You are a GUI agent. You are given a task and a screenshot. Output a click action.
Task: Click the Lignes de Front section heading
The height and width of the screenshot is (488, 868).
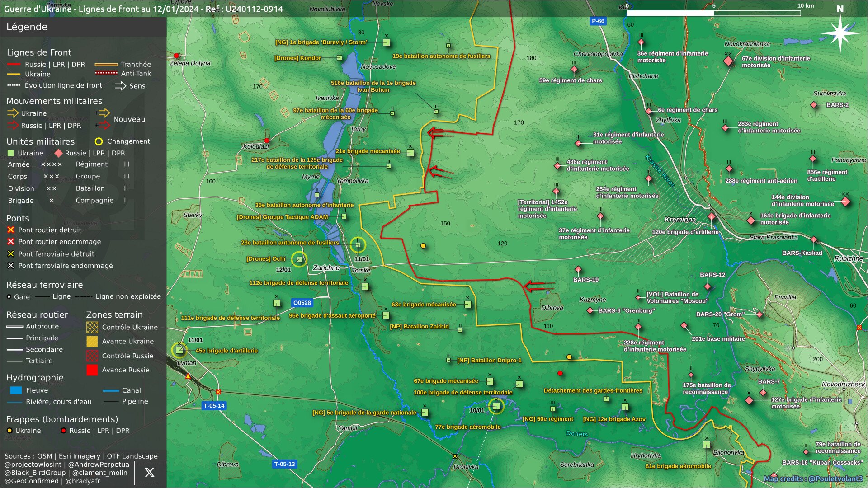(x=39, y=52)
